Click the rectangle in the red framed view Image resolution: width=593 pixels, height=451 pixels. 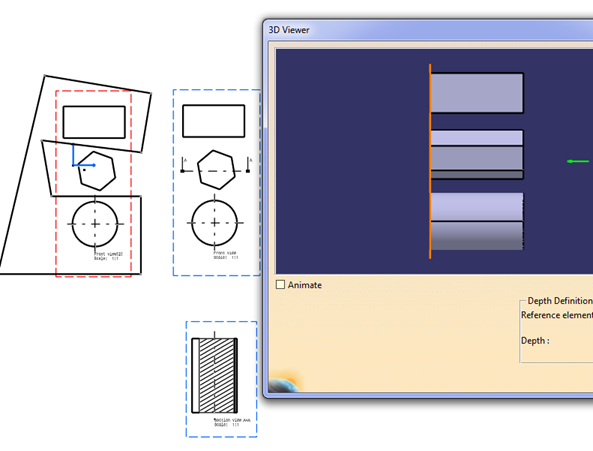point(94,122)
